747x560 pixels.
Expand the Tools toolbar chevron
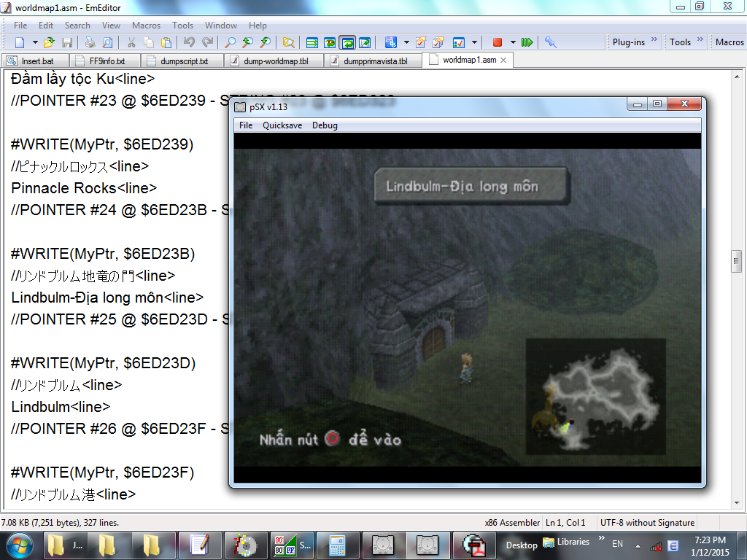point(700,39)
